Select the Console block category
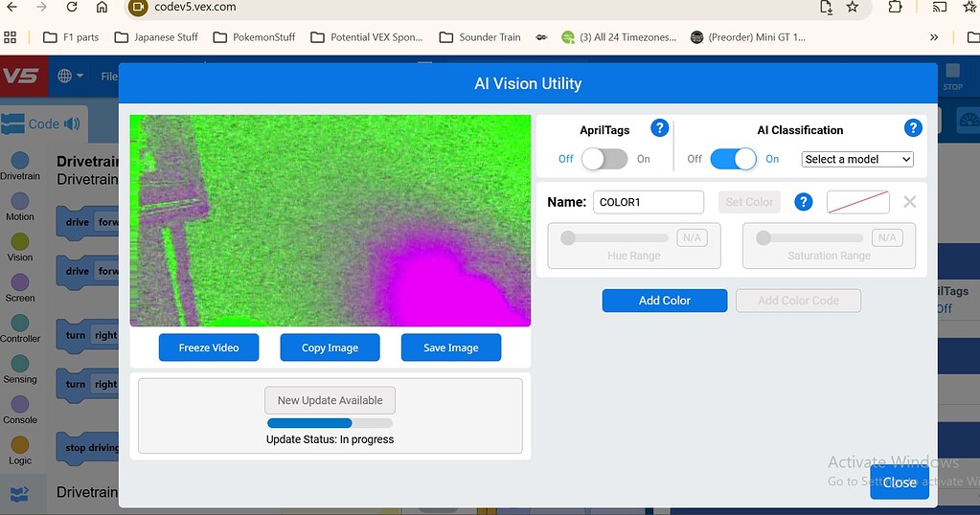The width and height of the screenshot is (980, 515). [20, 410]
